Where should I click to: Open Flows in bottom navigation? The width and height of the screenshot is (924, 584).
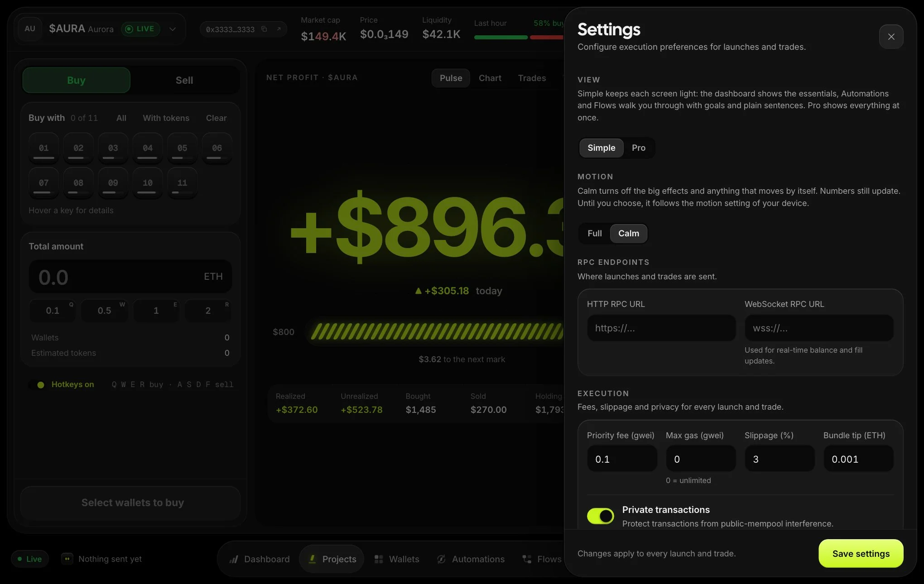[542, 559]
